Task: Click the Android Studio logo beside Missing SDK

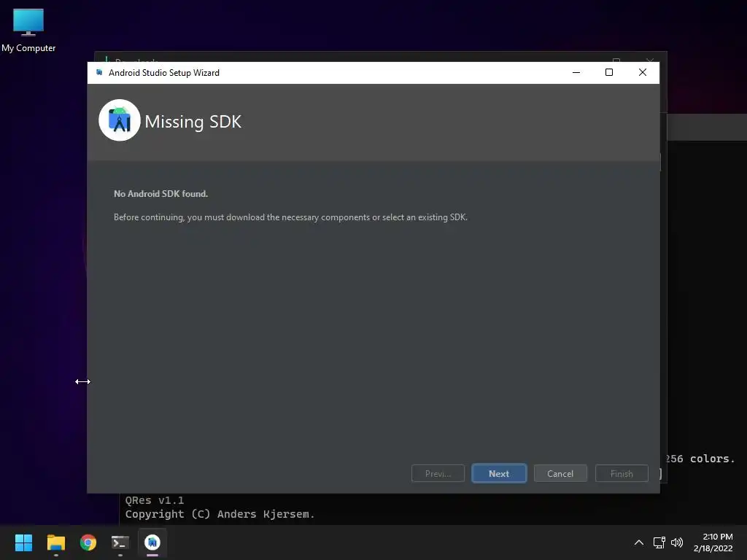Action: tap(120, 120)
